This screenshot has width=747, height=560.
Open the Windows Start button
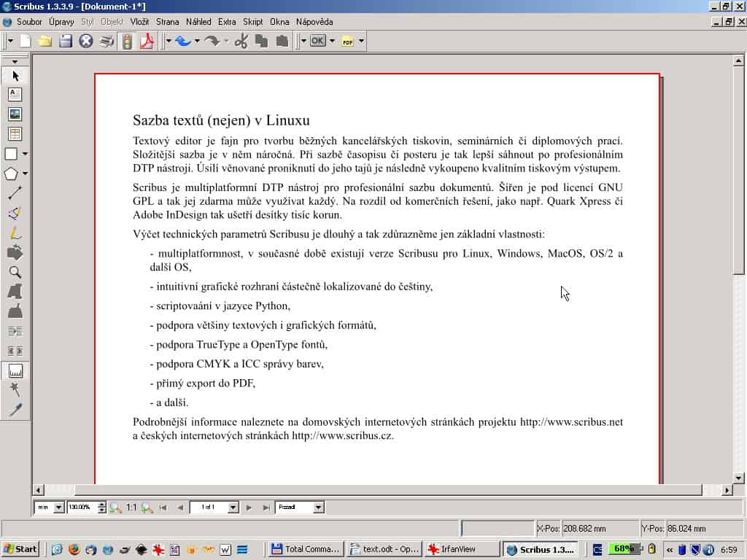[x=20, y=549]
